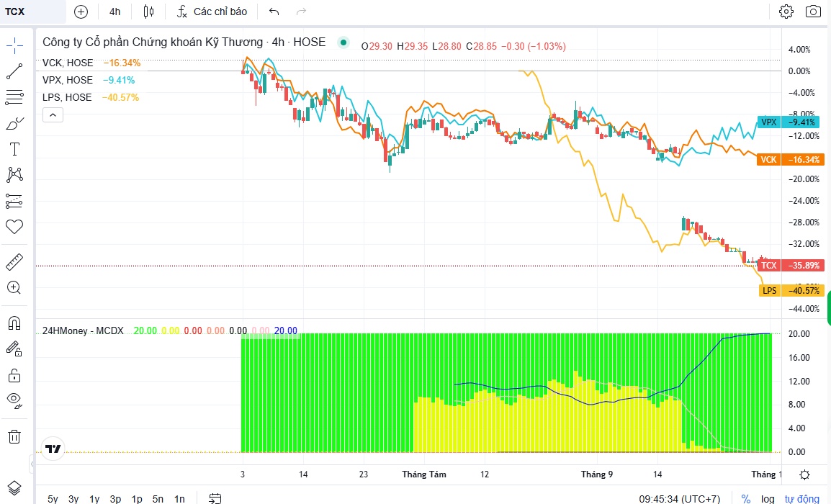This screenshot has height=504, width=831.
Task: Undo the last chart action
Action: coord(274,12)
